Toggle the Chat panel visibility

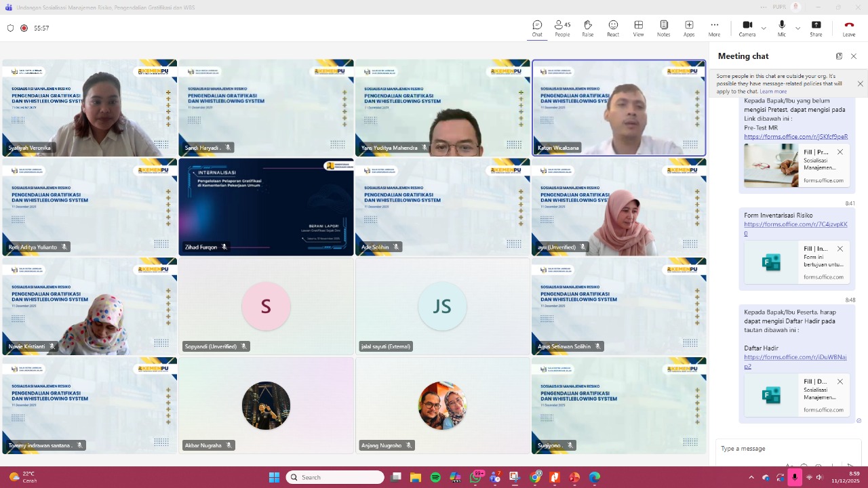(x=537, y=28)
